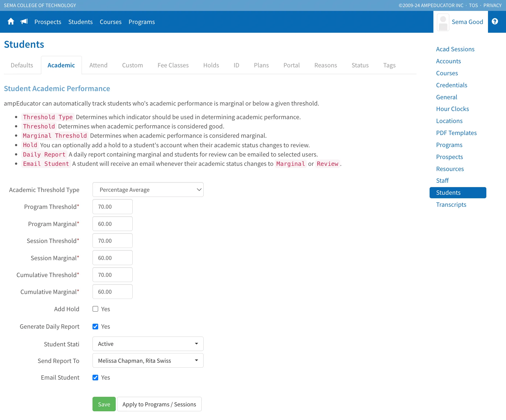The height and width of the screenshot is (420, 506).
Task: Focus the Cumulative Threshold input field
Action: point(112,275)
